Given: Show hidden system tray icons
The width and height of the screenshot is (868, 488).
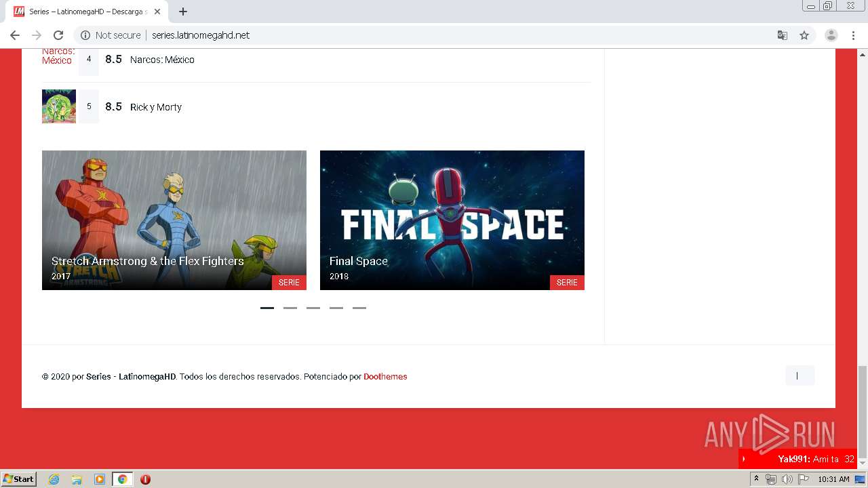Looking at the screenshot, I should tap(756, 479).
